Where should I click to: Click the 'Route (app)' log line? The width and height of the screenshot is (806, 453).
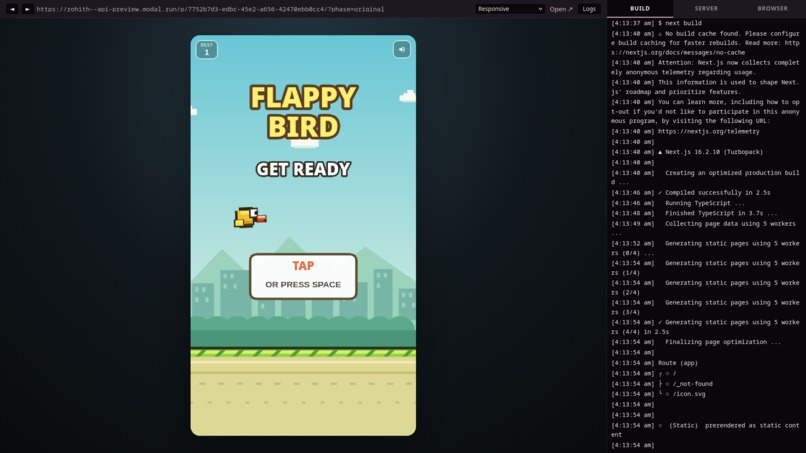(654, 363)
